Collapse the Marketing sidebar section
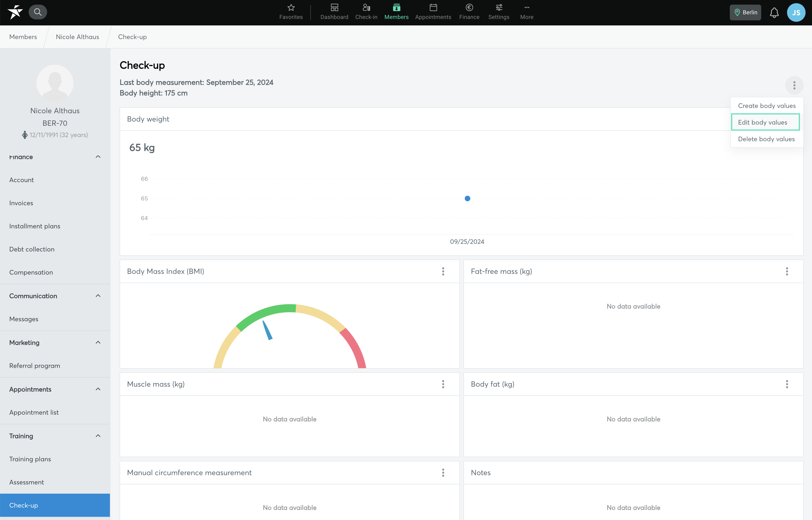Image resolution: width=812 pixels, height=520 pixels. point(98,342)
